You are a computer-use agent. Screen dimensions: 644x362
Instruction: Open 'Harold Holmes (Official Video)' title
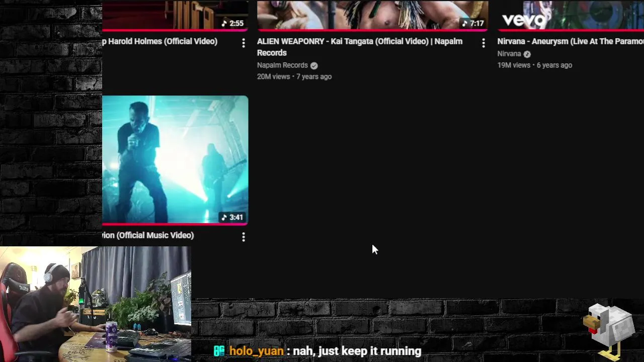click(x=160, y=41)
